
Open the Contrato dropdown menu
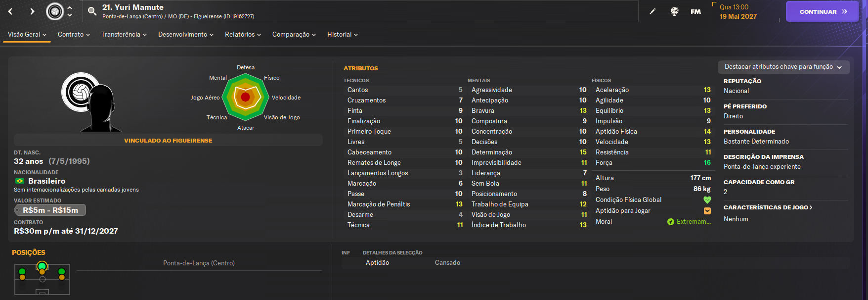click(74, 35)
